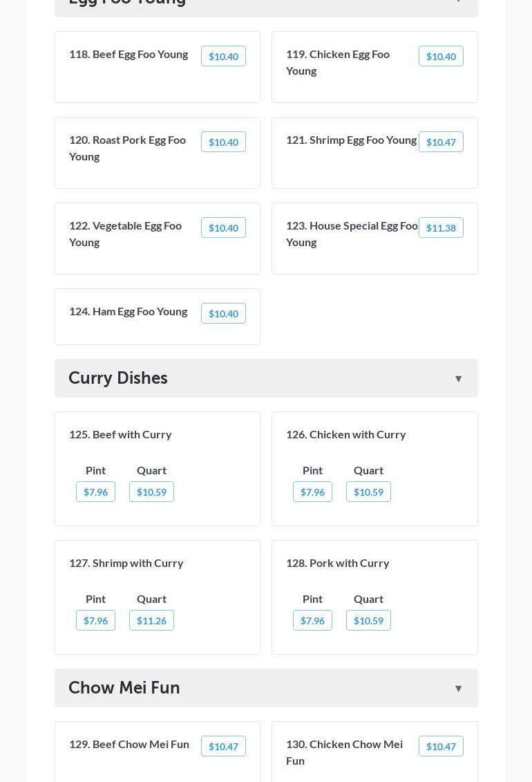Collapse the Chow Mei Fun section arrow
This screenshot has height=782, width=532.
(x=458, y=688)
